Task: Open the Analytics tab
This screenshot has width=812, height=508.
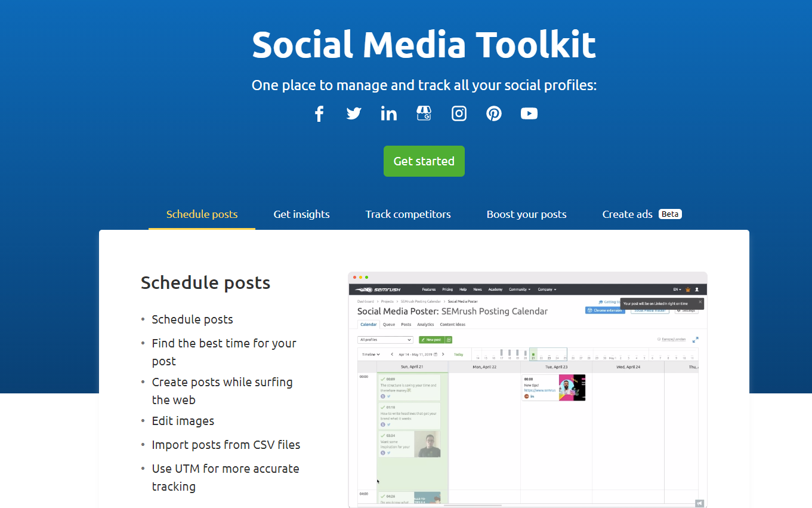Action: (425, 325)
